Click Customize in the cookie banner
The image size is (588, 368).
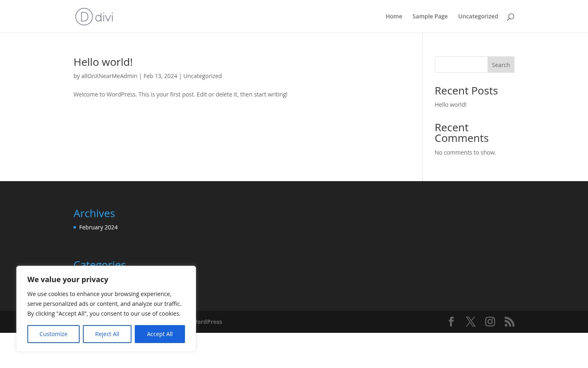53,334
